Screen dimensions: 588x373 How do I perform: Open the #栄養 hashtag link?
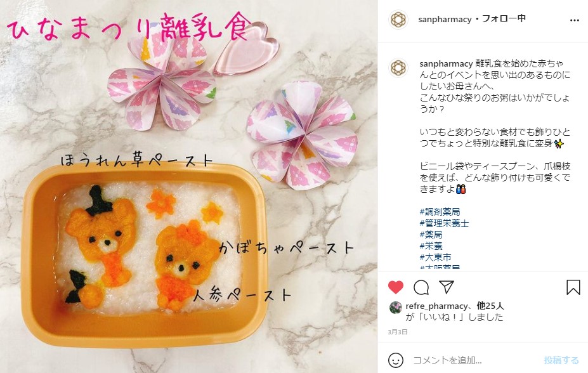(x=431, y=246)
